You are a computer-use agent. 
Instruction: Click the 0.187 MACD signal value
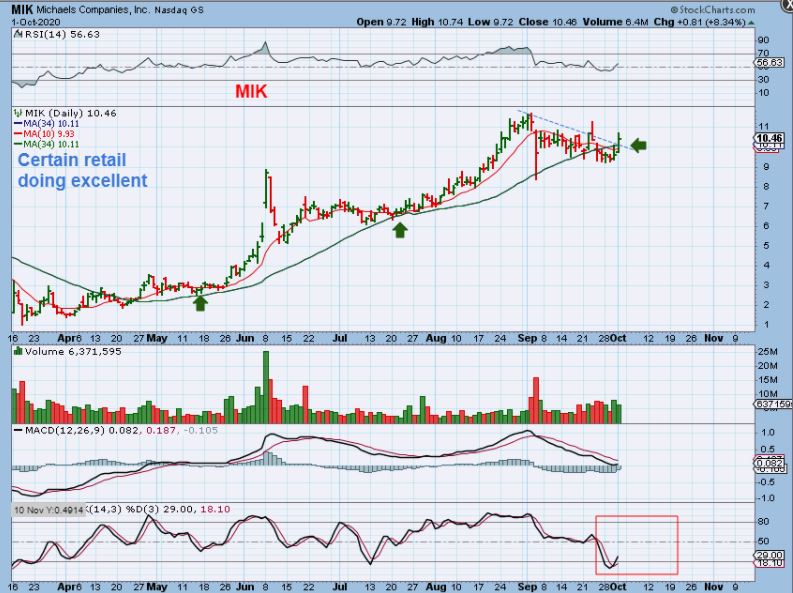point(161,430)
